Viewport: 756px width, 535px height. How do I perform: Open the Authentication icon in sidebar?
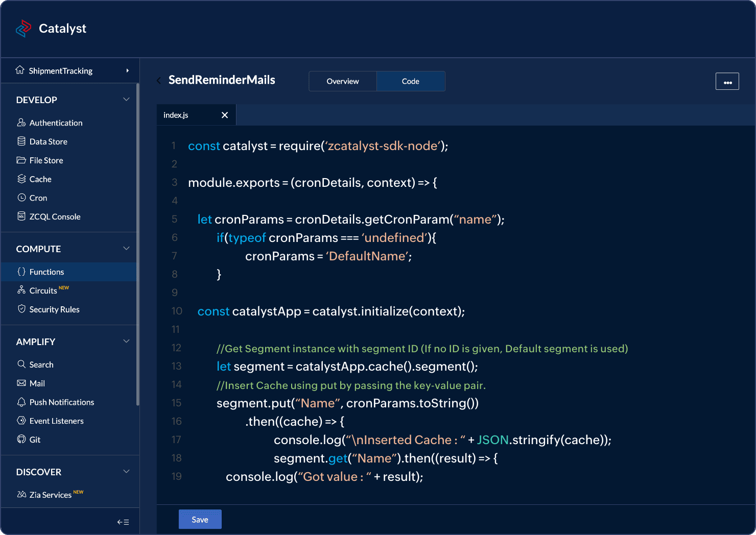click(x=21, y=123)
